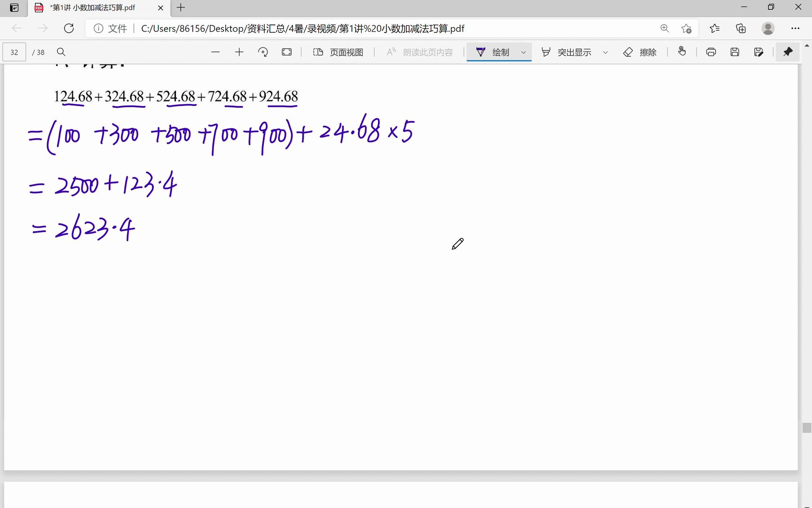Open the favorites list

tap(715, 28)
